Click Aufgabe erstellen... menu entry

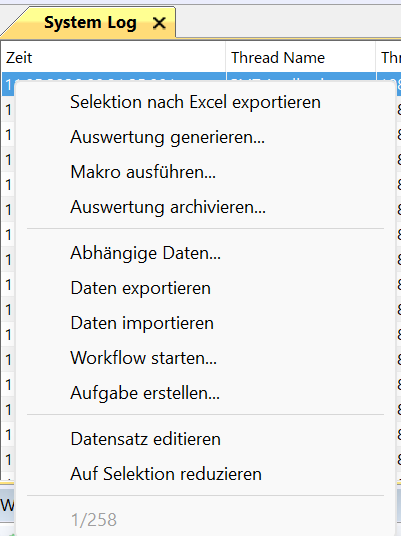click(205, 393)
